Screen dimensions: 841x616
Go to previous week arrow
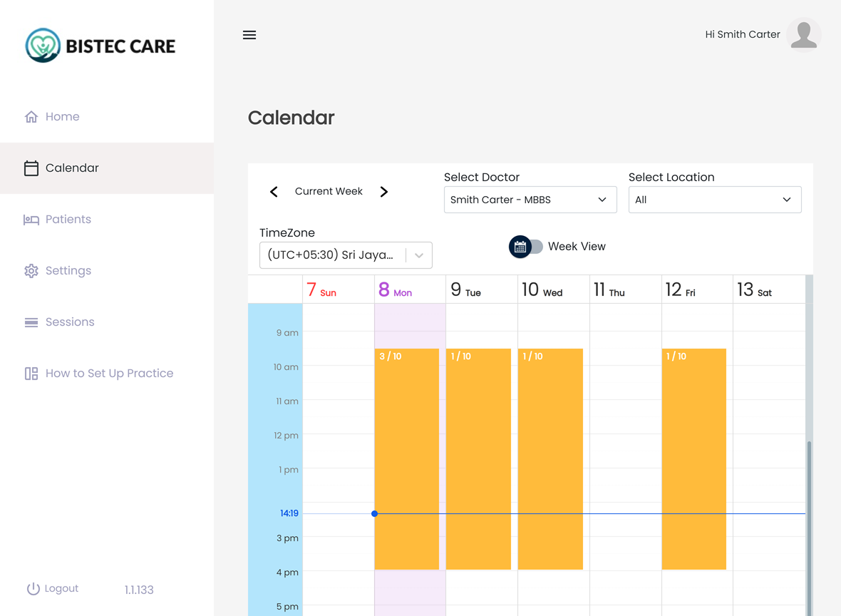point(274,192)
